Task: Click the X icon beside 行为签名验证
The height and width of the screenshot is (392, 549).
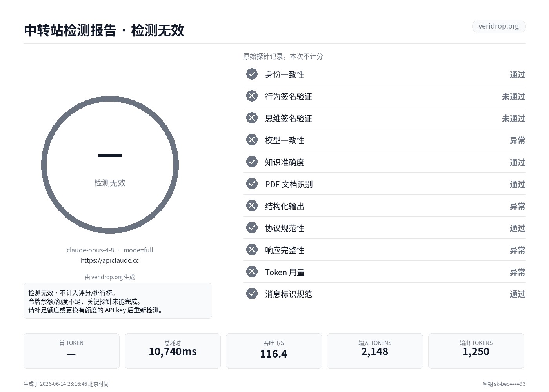Action: click(x=252, y=96)
